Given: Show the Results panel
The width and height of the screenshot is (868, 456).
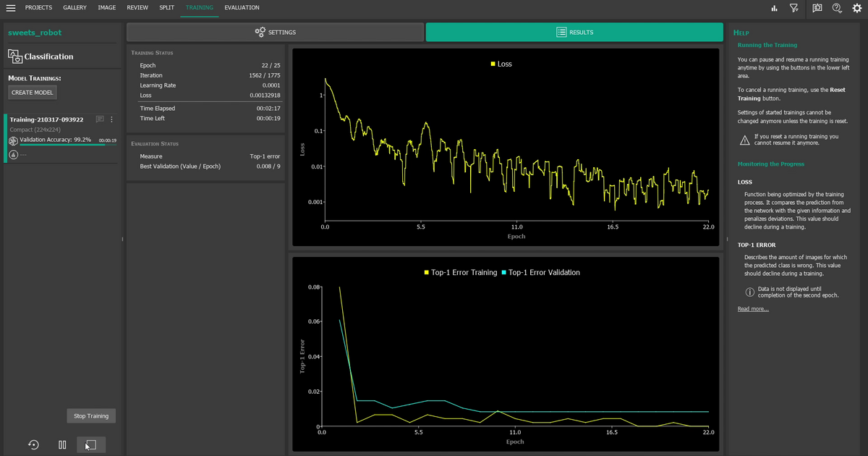Looking at the screenshot, I should 574,32.
